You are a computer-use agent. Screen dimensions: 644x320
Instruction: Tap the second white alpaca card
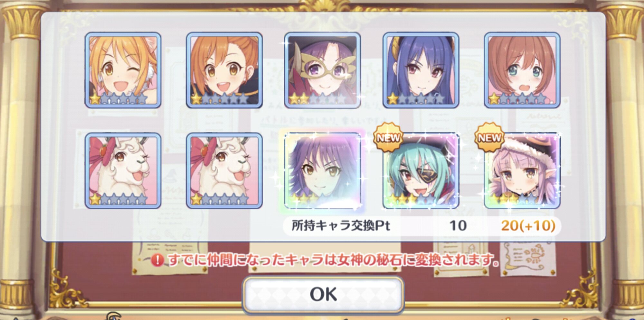coord(224,171)
